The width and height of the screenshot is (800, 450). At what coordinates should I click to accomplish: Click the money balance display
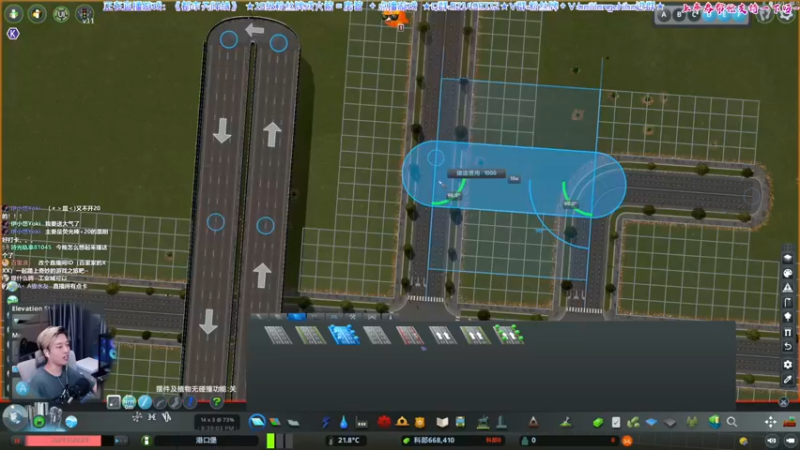[454, 440]
